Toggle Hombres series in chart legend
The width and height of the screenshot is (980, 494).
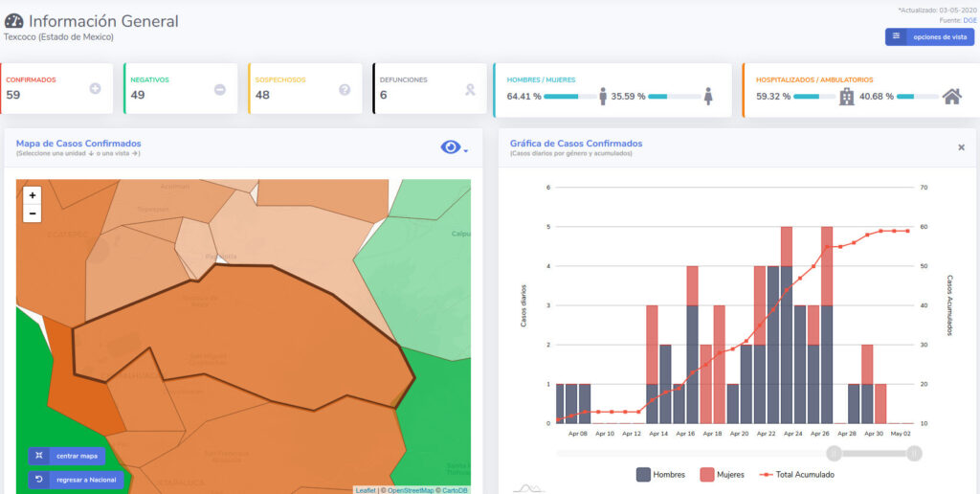(x=660, y=474)
